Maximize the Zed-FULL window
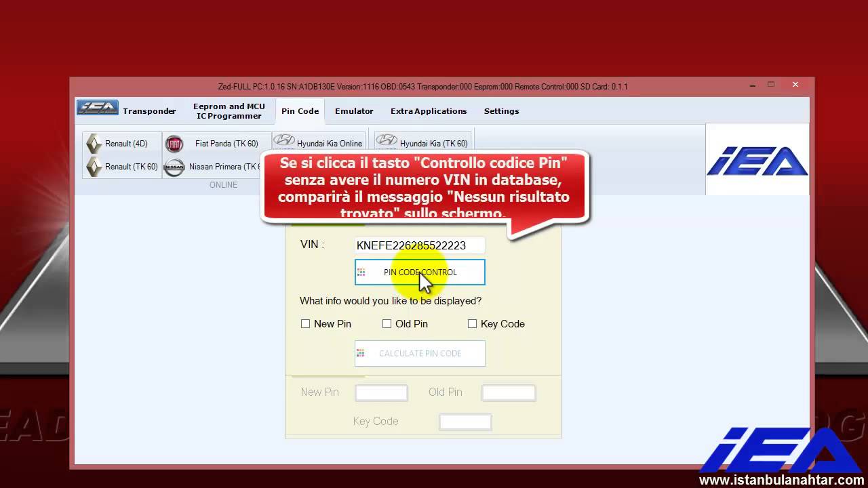The width and height of the screenshot is (868, 488). coord(771,85)
